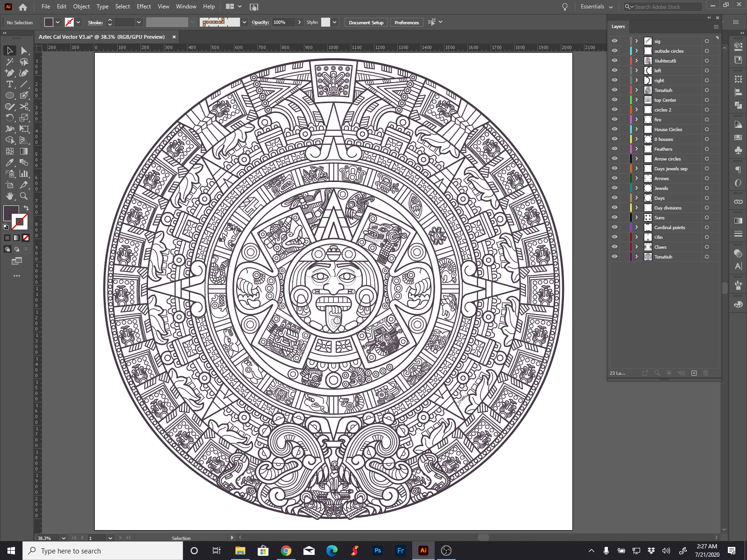Select the Pen tool

tap(10, 73)
